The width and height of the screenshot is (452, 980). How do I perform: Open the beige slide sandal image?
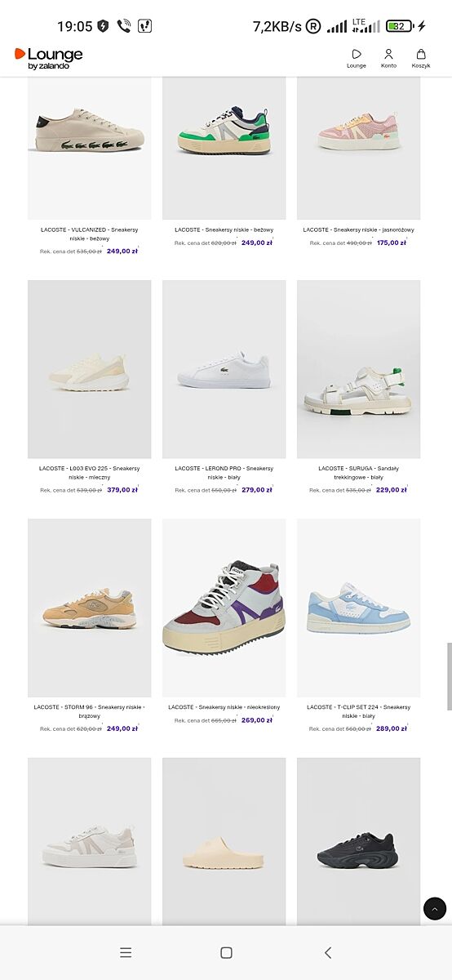(x=224, y=841)
